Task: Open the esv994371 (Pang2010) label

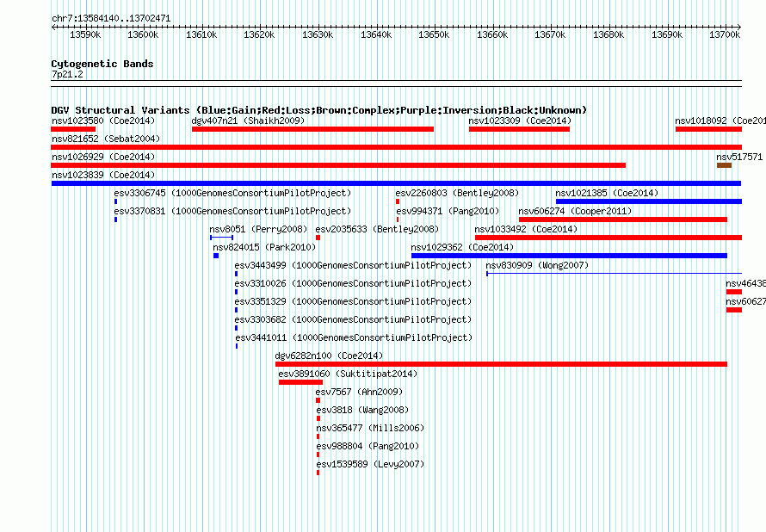Action: tap(448, 211)
